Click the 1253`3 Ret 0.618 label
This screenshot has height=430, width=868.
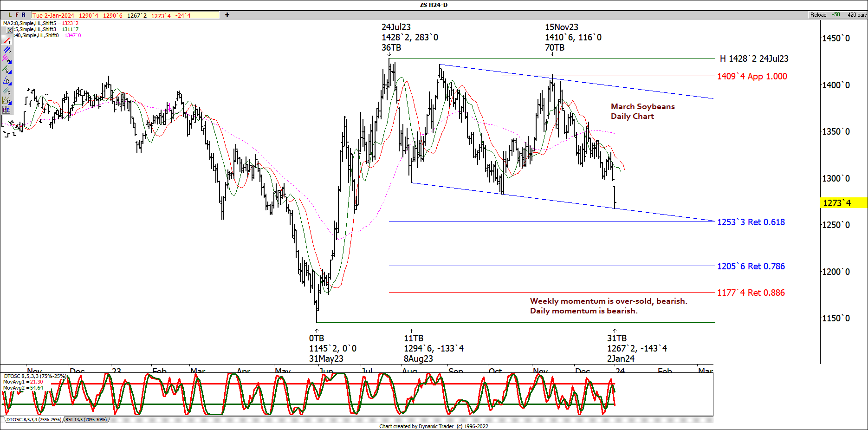point(751,222)
